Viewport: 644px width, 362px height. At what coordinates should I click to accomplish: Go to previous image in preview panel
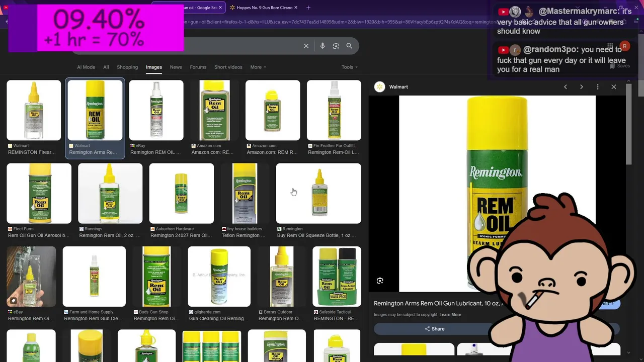point(566,87)
